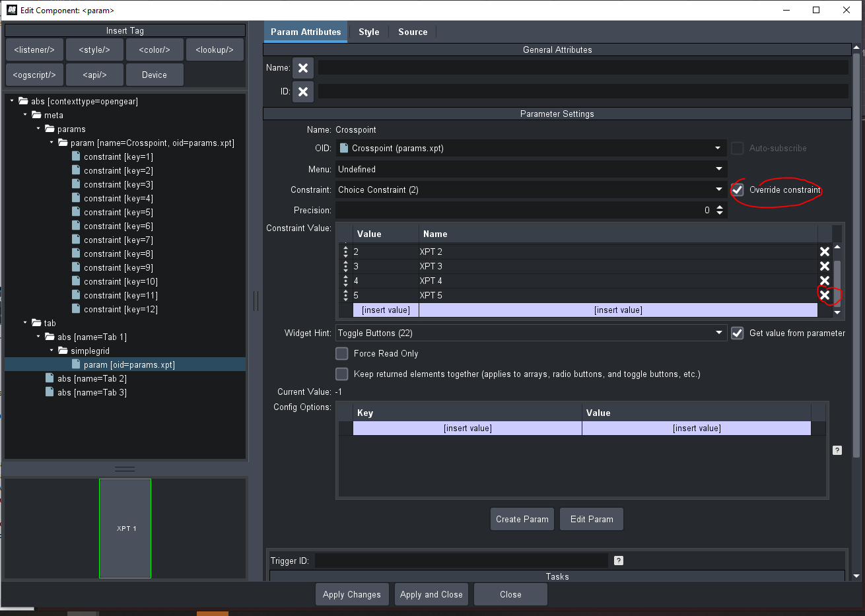This screenshot has width=865, height=616.
Task: Toggle the Auto-subscribe checkbox
Action: pos(738,148)
